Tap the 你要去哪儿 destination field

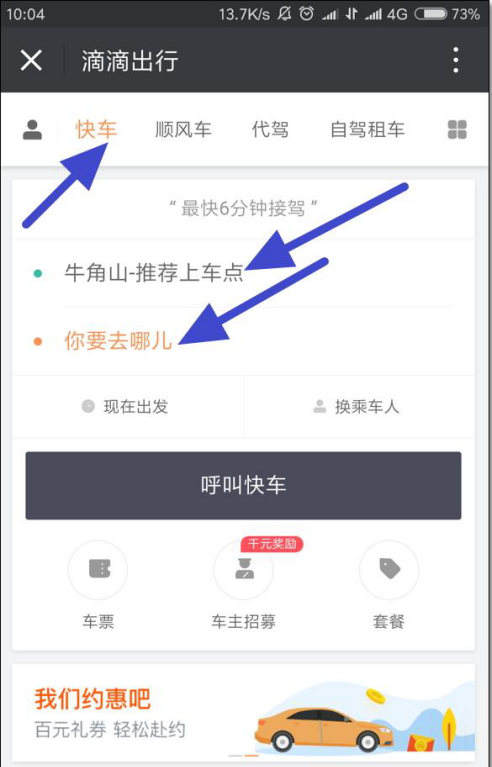243,341
